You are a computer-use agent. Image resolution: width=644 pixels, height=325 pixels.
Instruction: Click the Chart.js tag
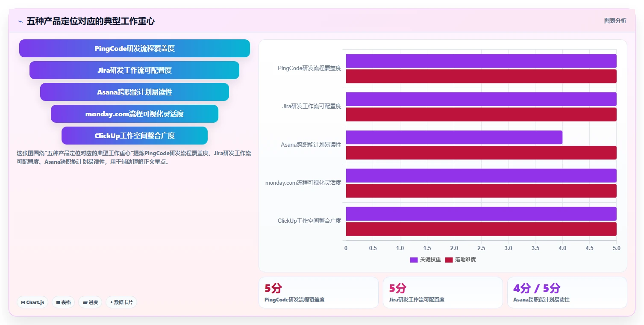pyautogui.click(x=33, y=302)
